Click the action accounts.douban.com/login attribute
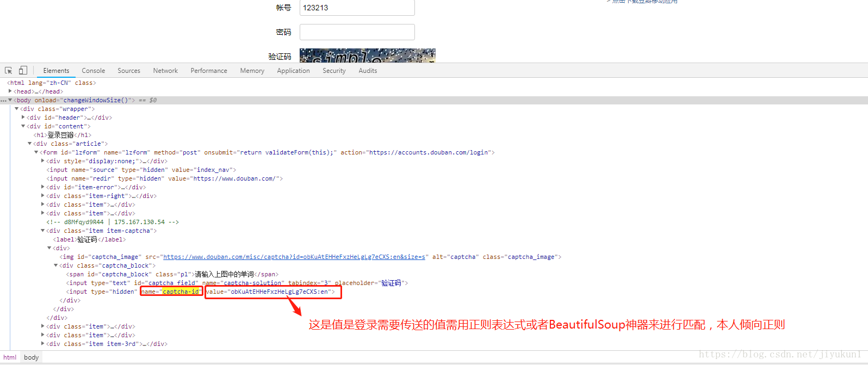 416,152
